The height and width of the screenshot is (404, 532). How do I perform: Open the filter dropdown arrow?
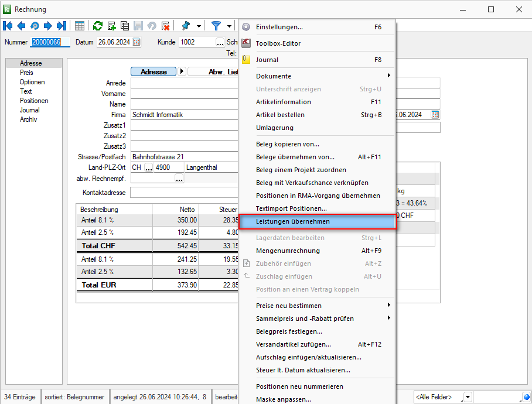click(229, 26)
